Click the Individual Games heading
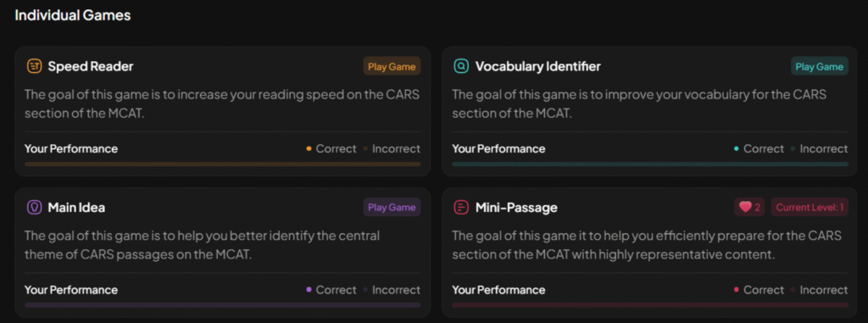Viewport: 868px width, 323px height. point(73,15)
